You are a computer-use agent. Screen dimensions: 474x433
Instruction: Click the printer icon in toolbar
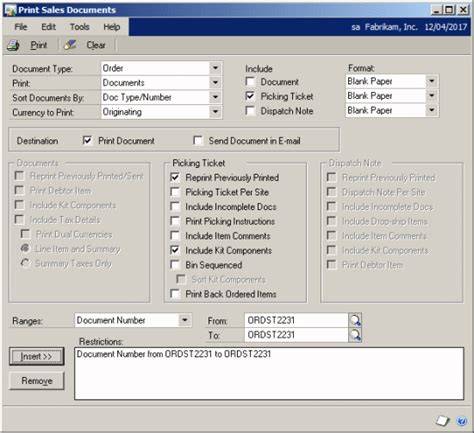(x=13, y=45)
